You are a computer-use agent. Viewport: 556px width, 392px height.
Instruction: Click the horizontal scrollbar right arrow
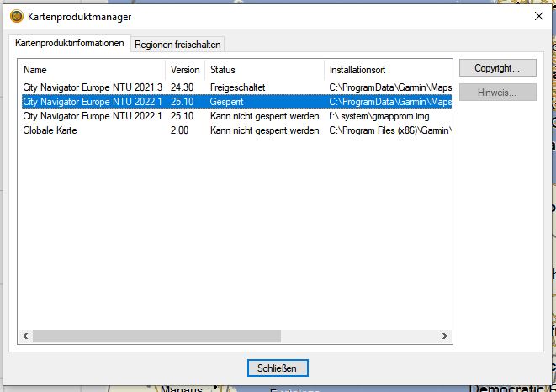coord(445,336)
